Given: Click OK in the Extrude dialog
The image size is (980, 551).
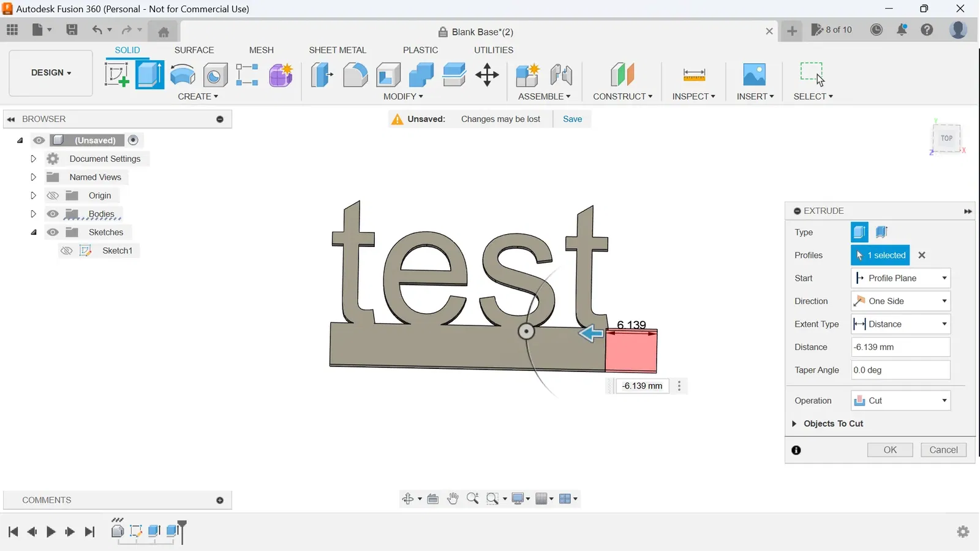Looking at the screenshot, I should coord(890,450).
